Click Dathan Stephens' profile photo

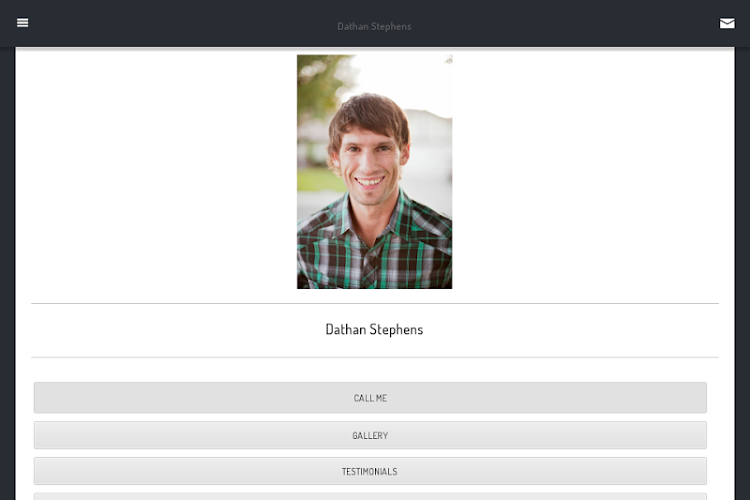pos(374,172)
